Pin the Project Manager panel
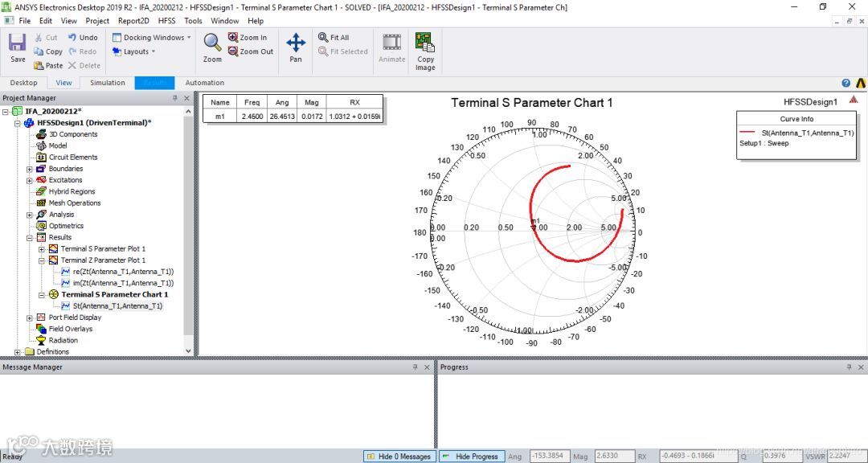Image resolution: width=868 pixels, height=463 pixels. coord(175,98)
